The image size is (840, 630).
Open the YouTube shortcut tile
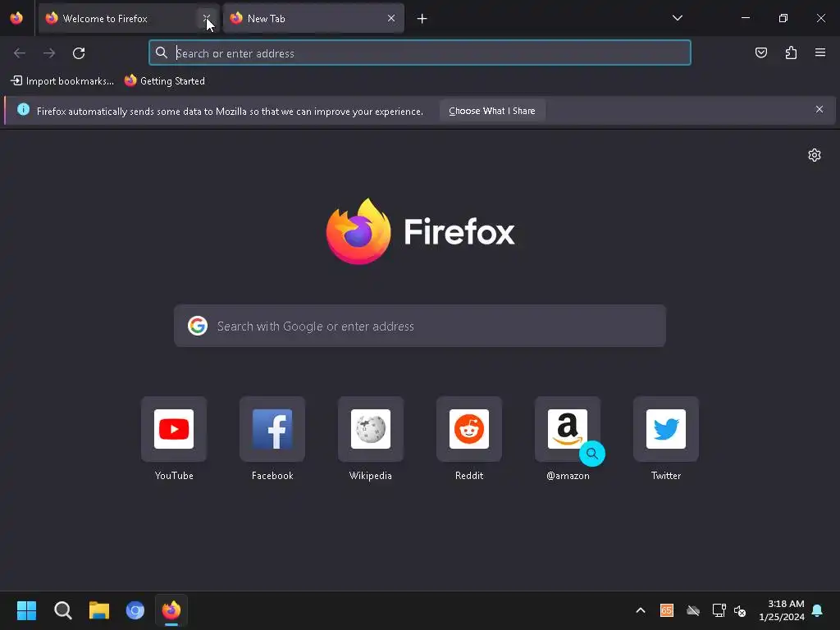(x=174, y=429)
